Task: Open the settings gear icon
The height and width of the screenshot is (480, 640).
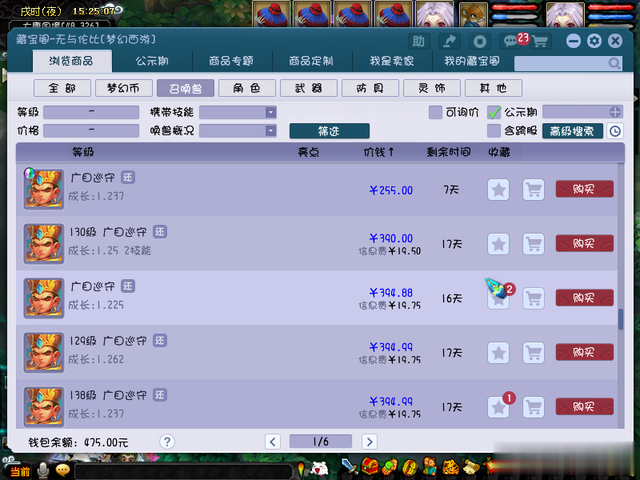Action: tap(594, 41)
